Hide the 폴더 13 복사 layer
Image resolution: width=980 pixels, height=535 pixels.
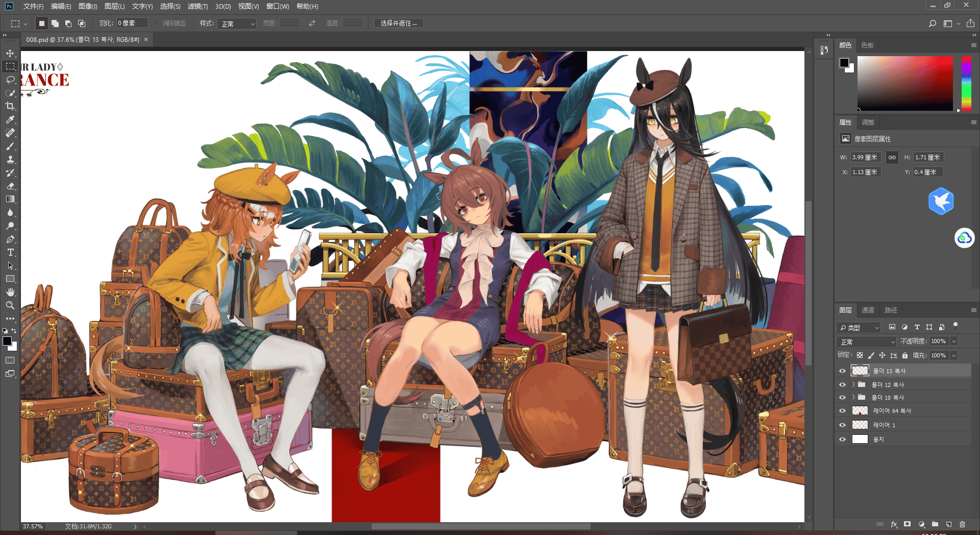[x=842, y=371]
